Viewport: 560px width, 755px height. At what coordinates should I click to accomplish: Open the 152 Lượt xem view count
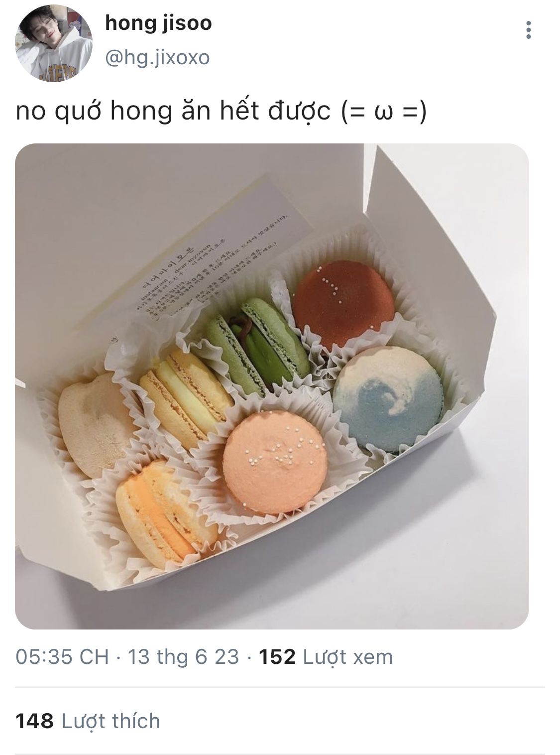click(x=326, y=657)
